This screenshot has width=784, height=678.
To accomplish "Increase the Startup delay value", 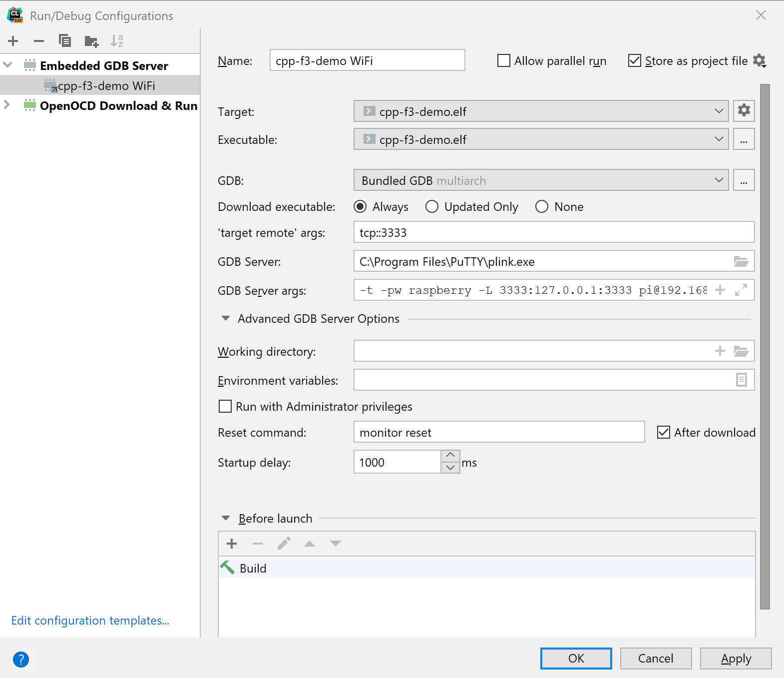I will [450, 456].
